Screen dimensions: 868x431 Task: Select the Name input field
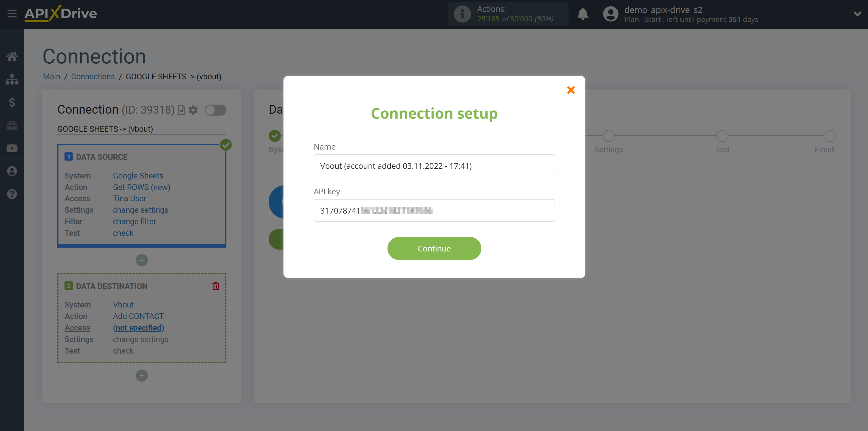coord(434,166)
